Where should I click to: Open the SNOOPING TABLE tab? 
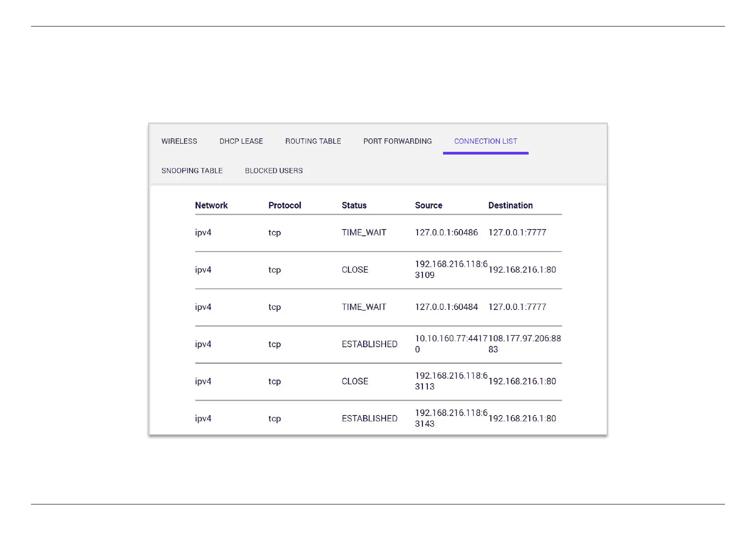[x=192, y=171]
